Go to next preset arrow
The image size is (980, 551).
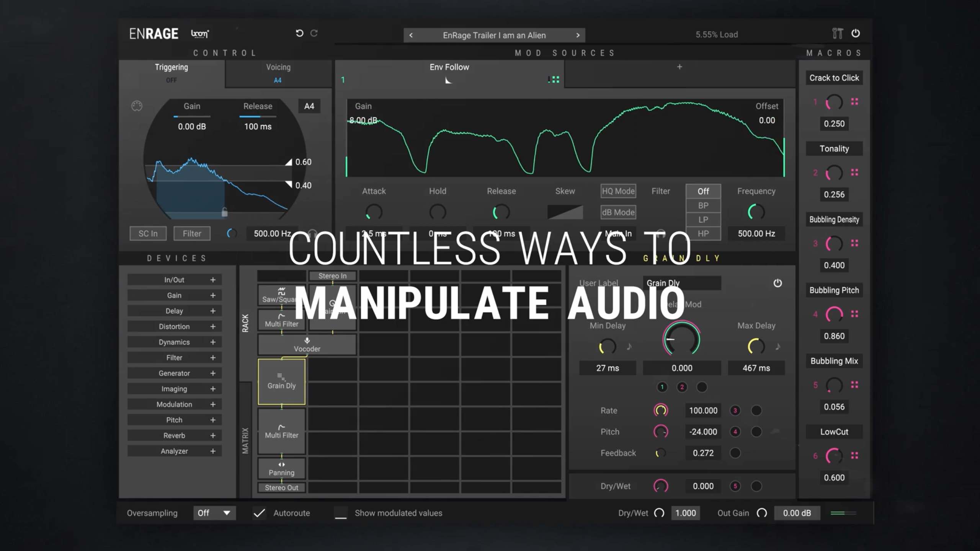pos(578,35)
